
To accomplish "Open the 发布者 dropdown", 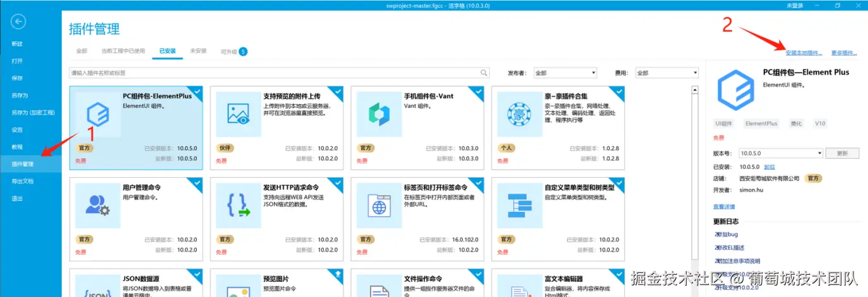I will coord(565,73).
